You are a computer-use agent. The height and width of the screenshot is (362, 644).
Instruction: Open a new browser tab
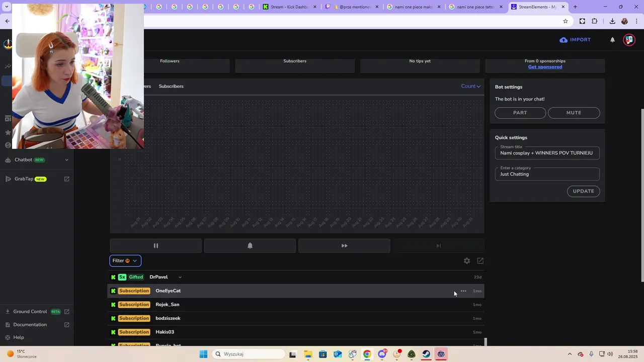[x=575, y=7]
